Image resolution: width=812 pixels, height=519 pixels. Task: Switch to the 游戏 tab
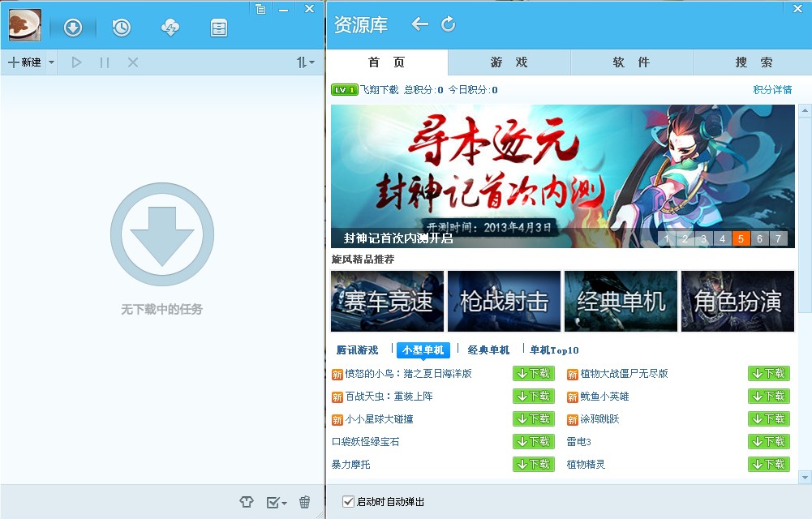509,62
